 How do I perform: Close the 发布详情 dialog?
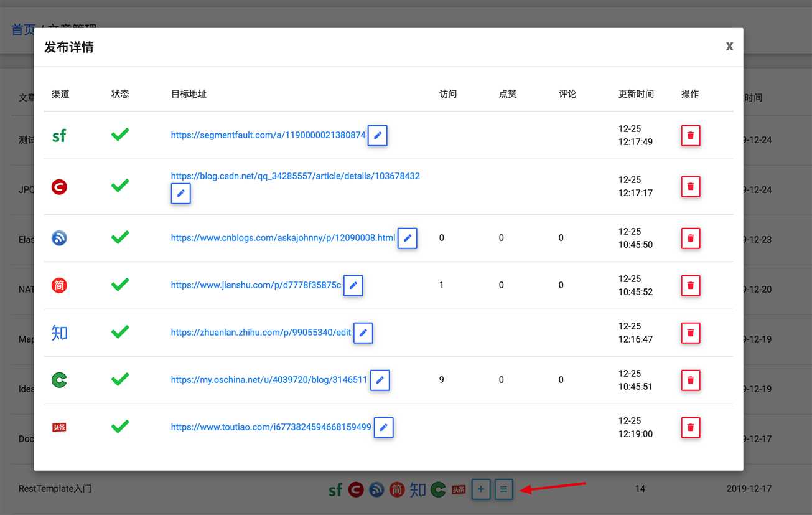click(x=729, y=46)
